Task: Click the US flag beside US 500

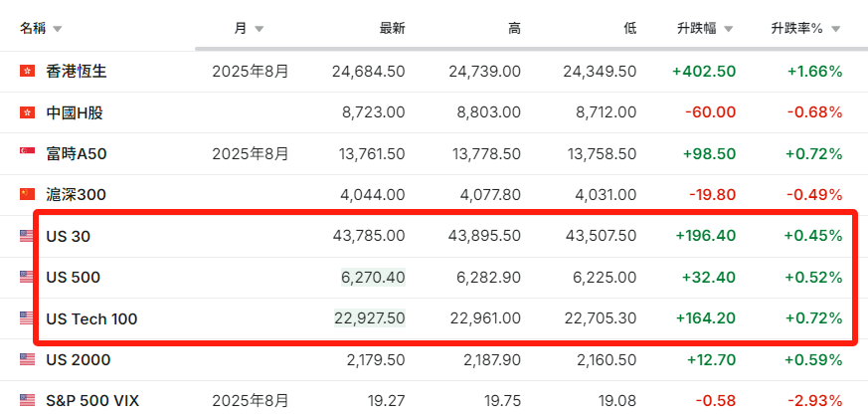Action: pos(27,277)
